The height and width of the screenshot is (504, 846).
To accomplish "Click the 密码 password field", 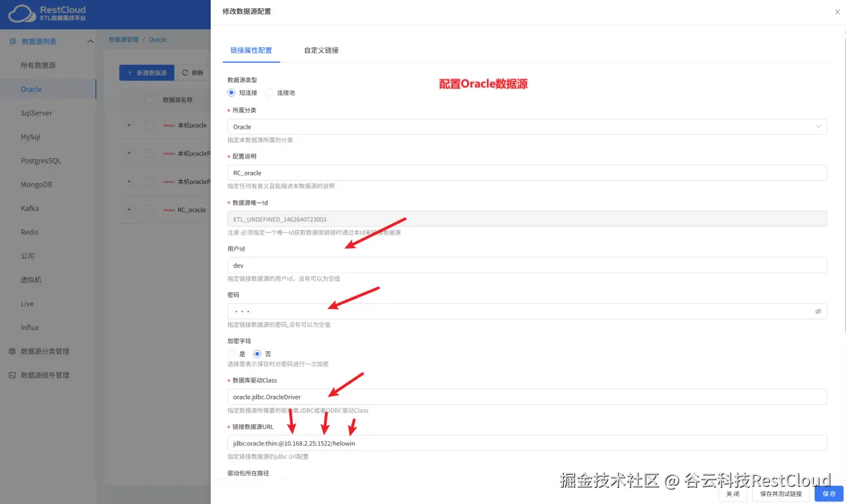I will point(527,311).
